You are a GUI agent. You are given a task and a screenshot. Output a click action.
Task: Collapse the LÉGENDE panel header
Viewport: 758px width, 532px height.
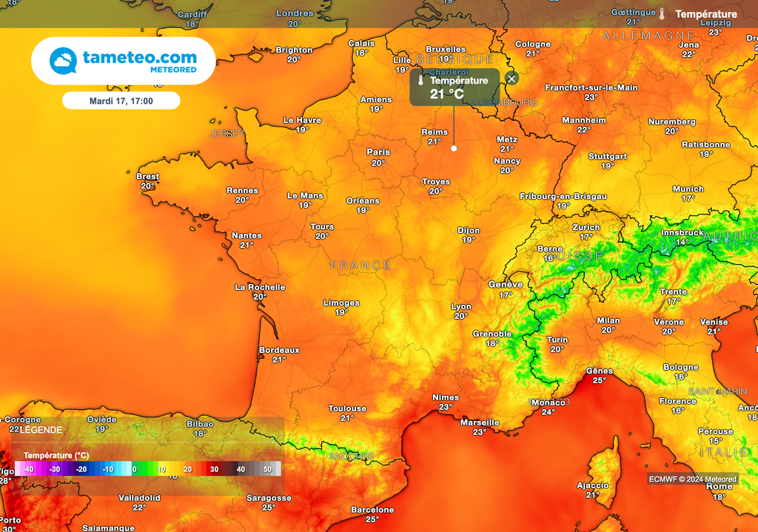pos(41,430)
